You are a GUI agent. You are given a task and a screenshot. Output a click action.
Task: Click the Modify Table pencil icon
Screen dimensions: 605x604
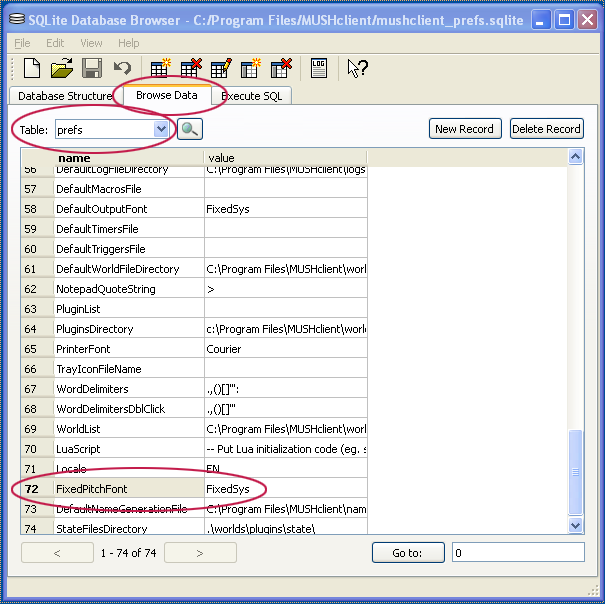(x=221, y=68)
